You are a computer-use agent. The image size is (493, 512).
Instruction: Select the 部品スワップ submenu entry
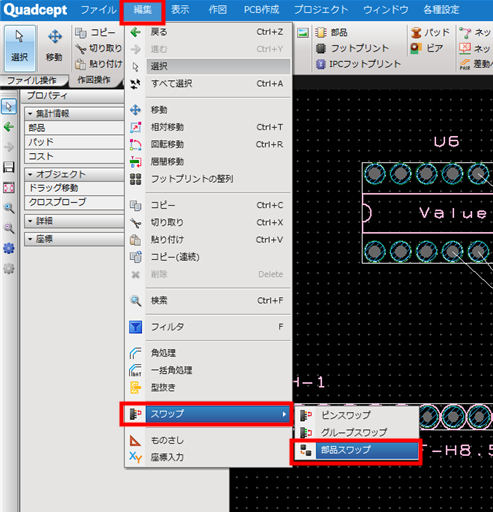pos(356,450)
